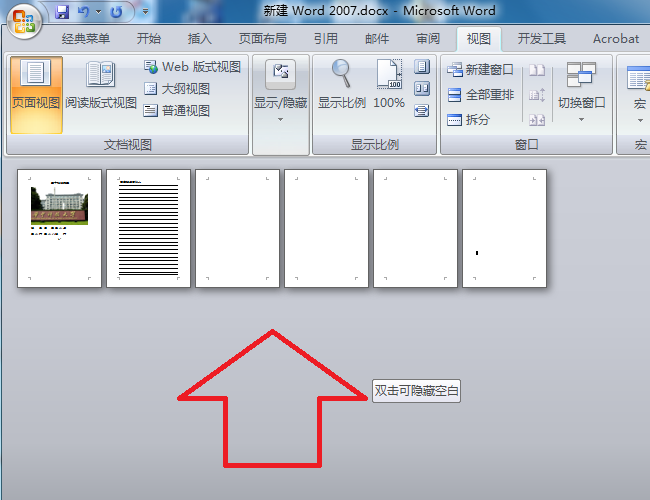650x500 pixels.
Task: Open the 切换窗口 dropdown
Action: coord(581,91)
